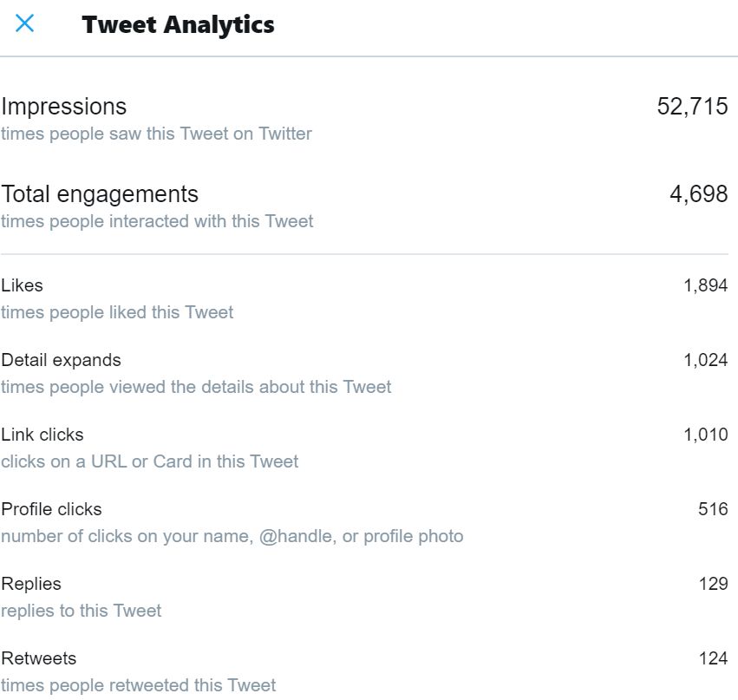Click the 1,010 link clicks value

(x=706, y=435)
